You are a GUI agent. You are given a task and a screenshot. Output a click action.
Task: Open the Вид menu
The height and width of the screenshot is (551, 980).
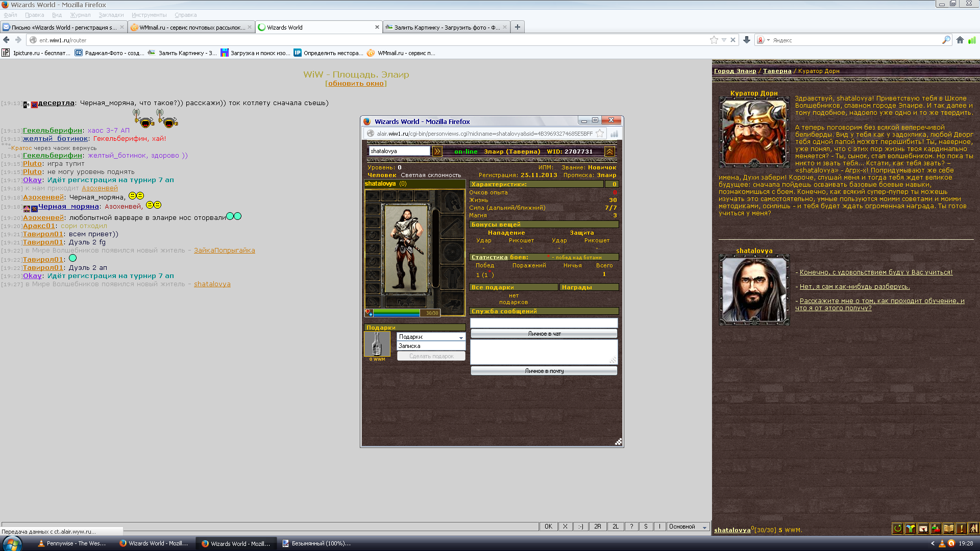click(x=57, y=15)
